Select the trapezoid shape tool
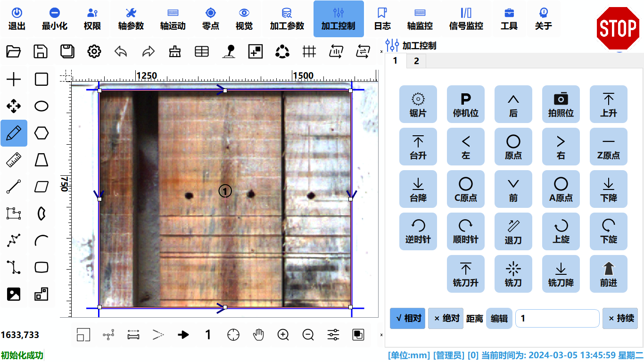Screen dimensions: 644x362 [41, 160]
